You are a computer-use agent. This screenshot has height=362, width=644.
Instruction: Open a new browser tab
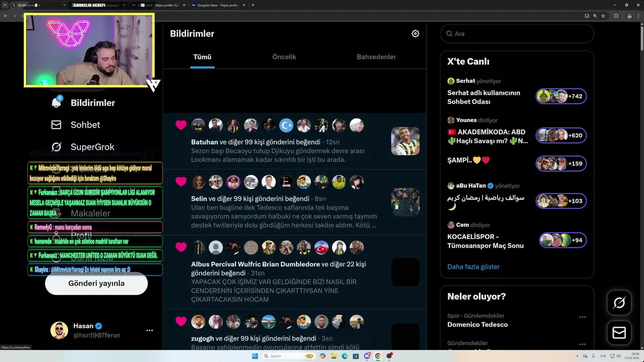tap(253, 5)
